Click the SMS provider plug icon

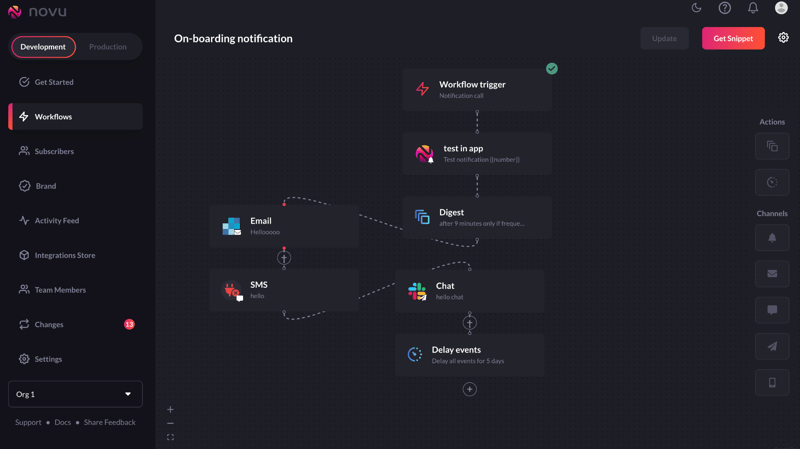tap(232, 290)
